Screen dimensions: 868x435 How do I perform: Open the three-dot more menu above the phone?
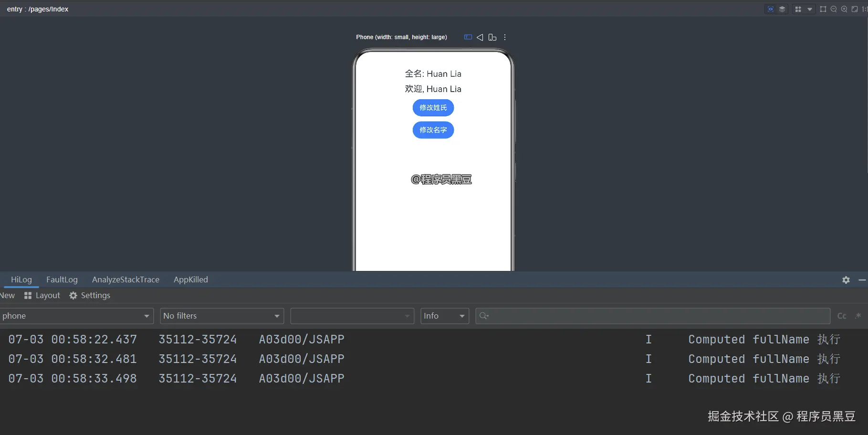coord(505,37)
